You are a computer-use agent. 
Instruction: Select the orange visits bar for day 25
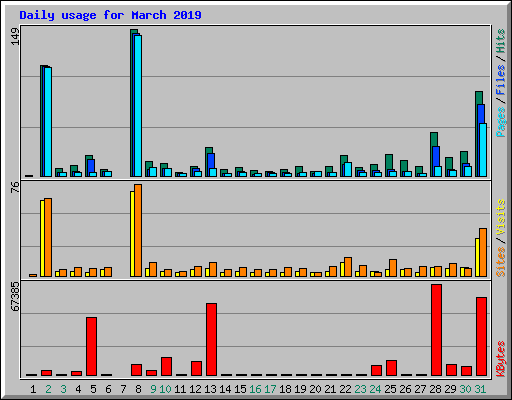coord(393,268)
